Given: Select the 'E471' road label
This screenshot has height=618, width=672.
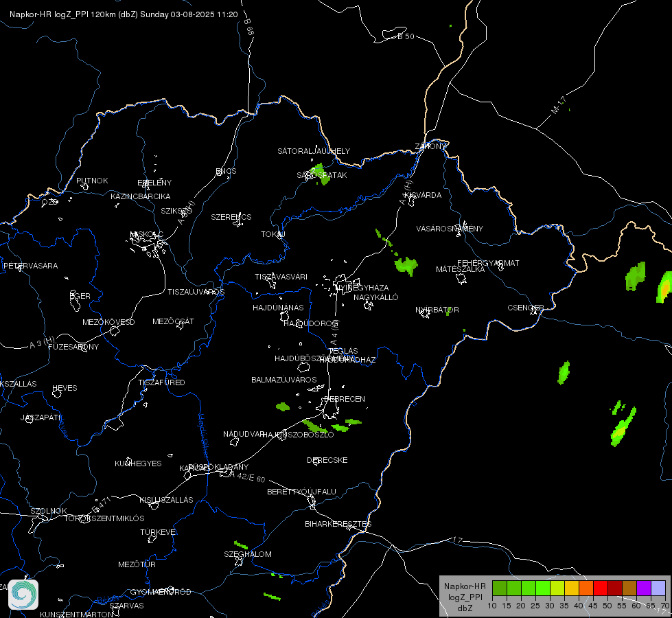Looking at the screenshot, I should coord(101,505).
